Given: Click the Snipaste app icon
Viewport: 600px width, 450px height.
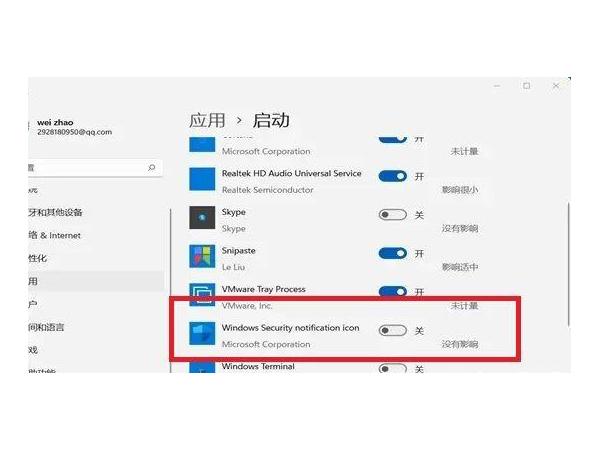Looking at the screenshot, I should point(202,256).
